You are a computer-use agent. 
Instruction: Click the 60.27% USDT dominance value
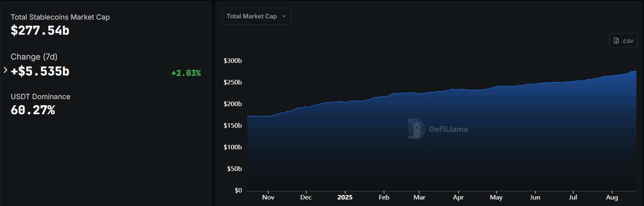click(33, 110)
